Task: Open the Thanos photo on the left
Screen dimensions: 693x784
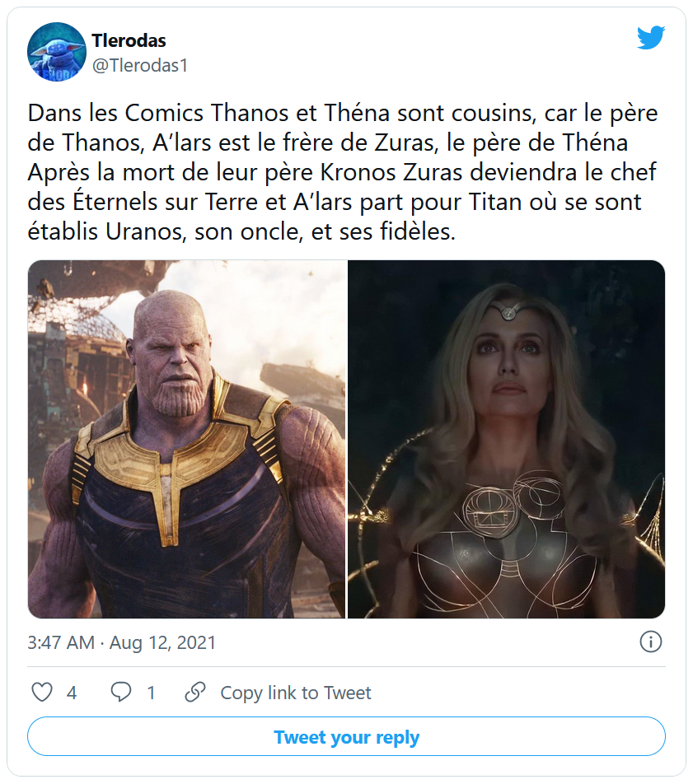Action: (187, 439)
